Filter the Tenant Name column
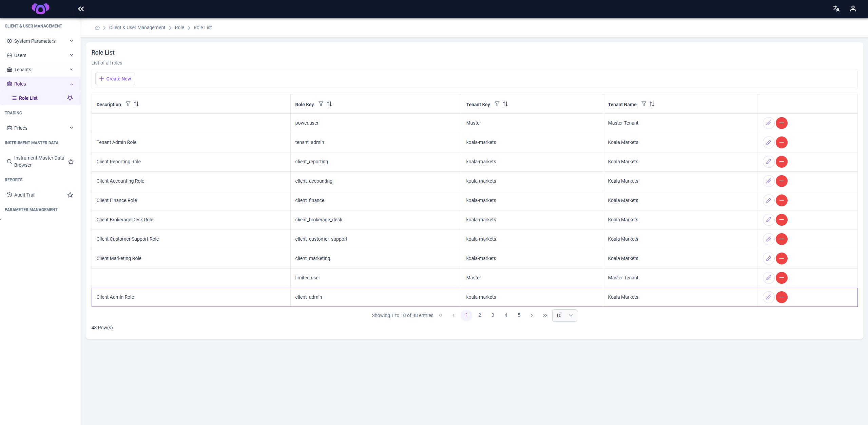Viewport: 868px width, 425px height. pos(644,104)
